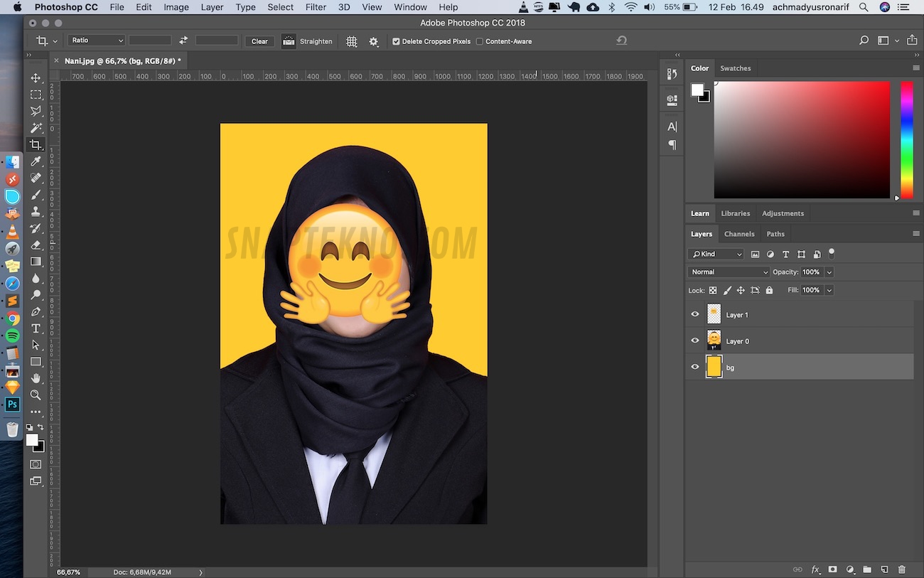
Task: Toggle visibility of the bg layer
Action: tap(695, 367)
